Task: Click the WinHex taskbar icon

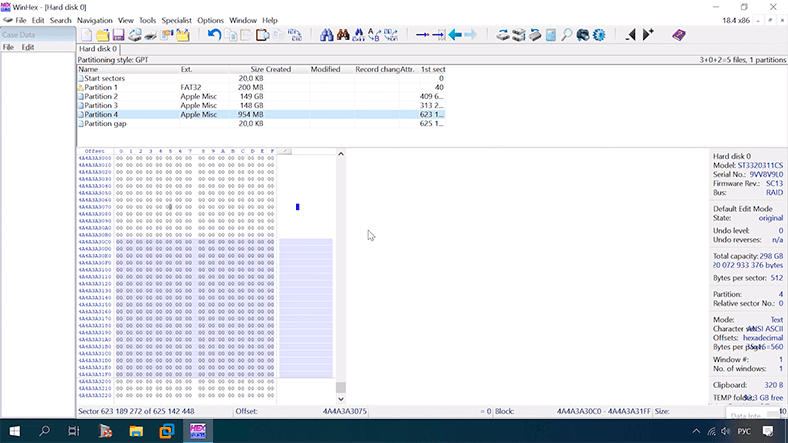Action: tap(198, 431)
